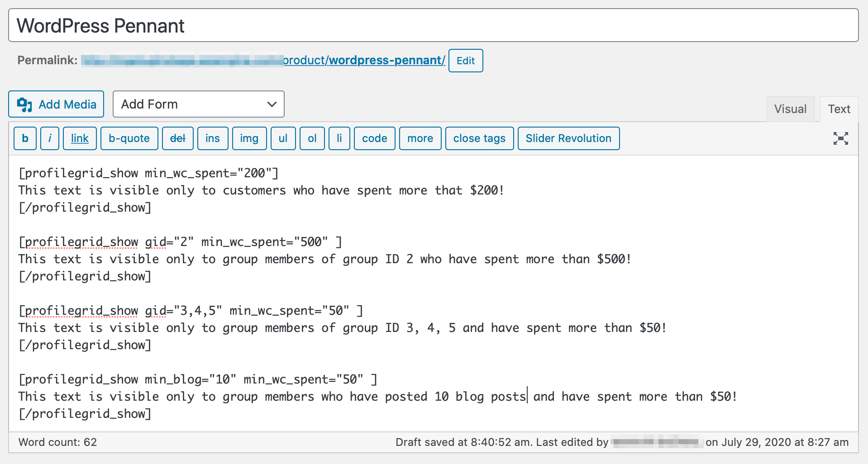The width and height of the screenshot is (868, 464).
Task: Edit the post permalink
Action: click(465, 60)
